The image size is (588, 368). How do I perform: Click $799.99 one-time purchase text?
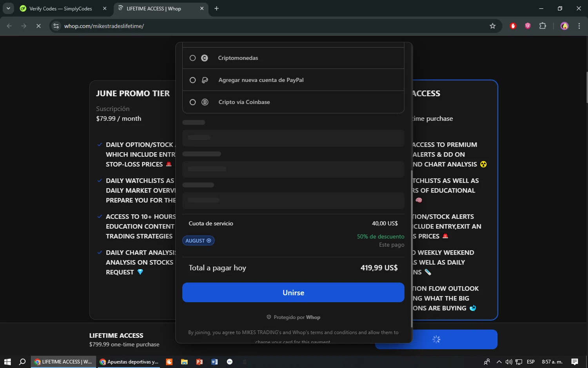pos(124,344)
